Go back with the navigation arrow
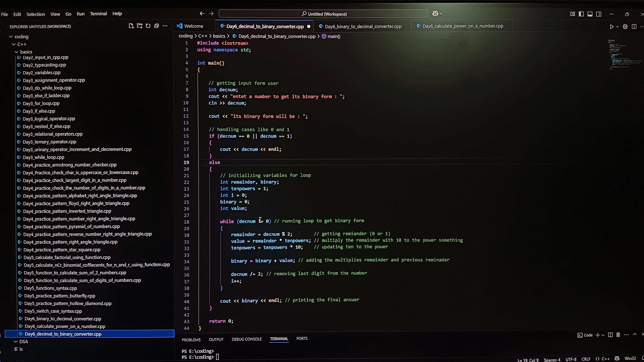Viewport: 644px width, 362px height. [x=202, y=14]
